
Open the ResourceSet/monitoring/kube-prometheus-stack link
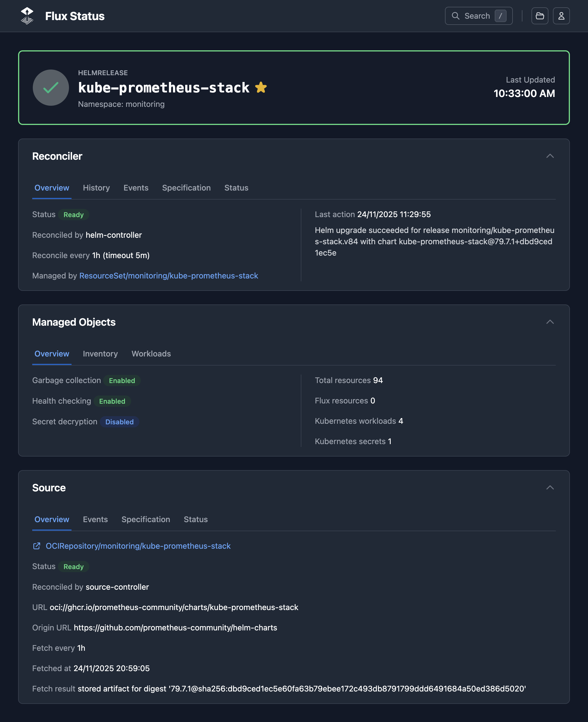[x=168, y=276]
